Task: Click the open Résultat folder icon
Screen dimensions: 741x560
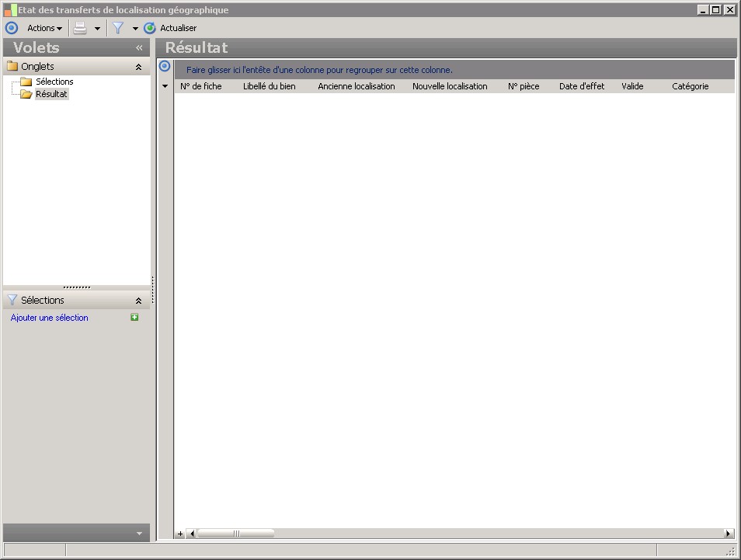Action: 26,94
